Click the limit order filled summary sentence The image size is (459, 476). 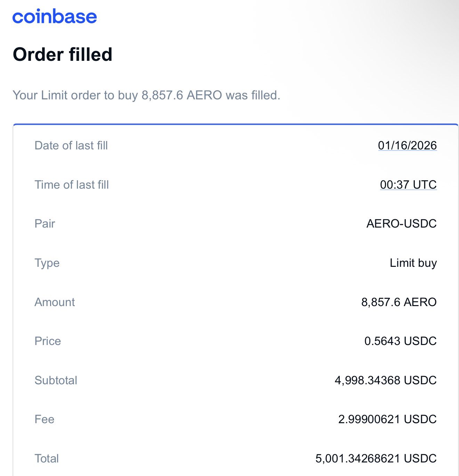pyautogui.click(x=146, y=95)
